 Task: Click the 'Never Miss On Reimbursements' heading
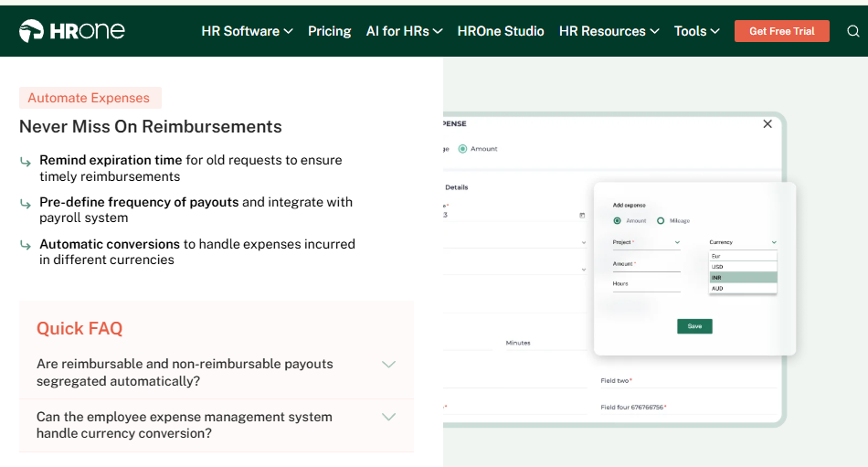(x=151, y=127)
